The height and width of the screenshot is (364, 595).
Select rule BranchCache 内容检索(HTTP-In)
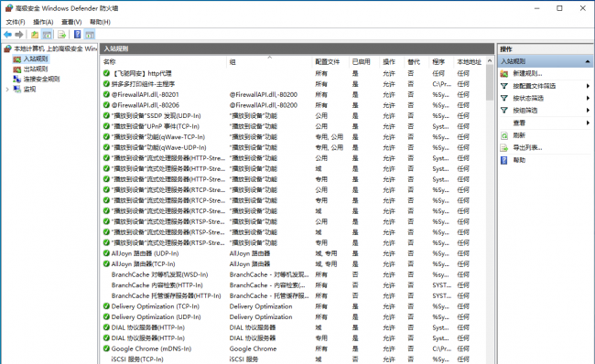click(x=157, y=285)
